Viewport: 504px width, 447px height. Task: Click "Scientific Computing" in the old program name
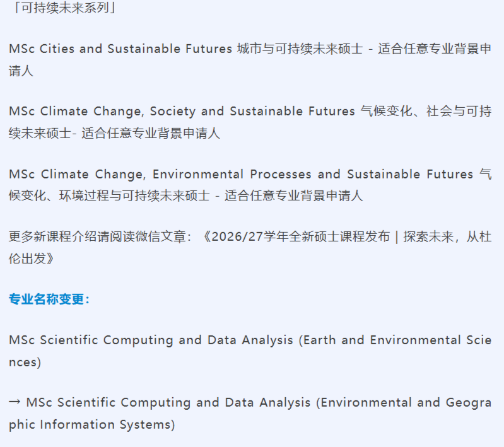coord(108,340)
